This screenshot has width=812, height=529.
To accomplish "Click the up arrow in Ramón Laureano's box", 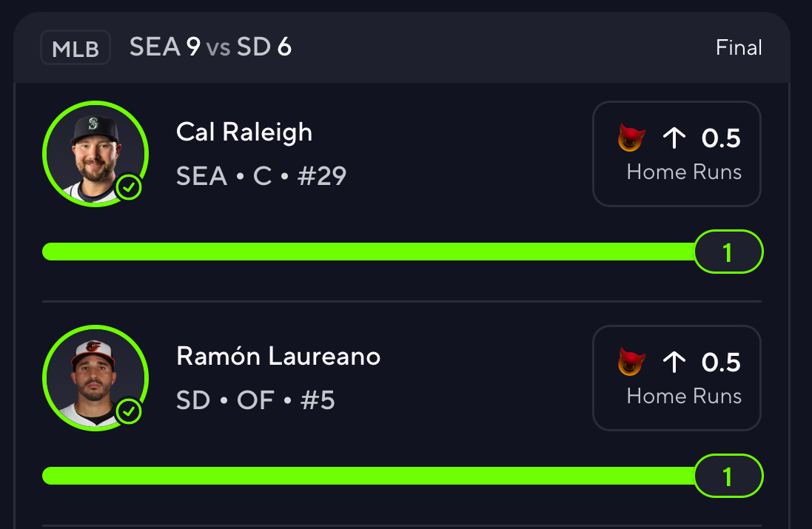I will click(x=674, y=362).
